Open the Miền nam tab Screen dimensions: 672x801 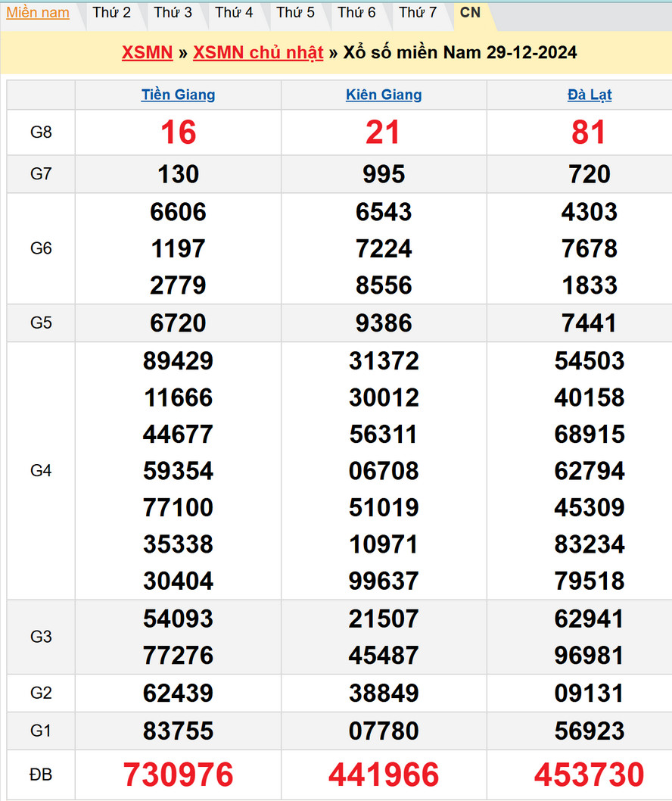point(38,13)
